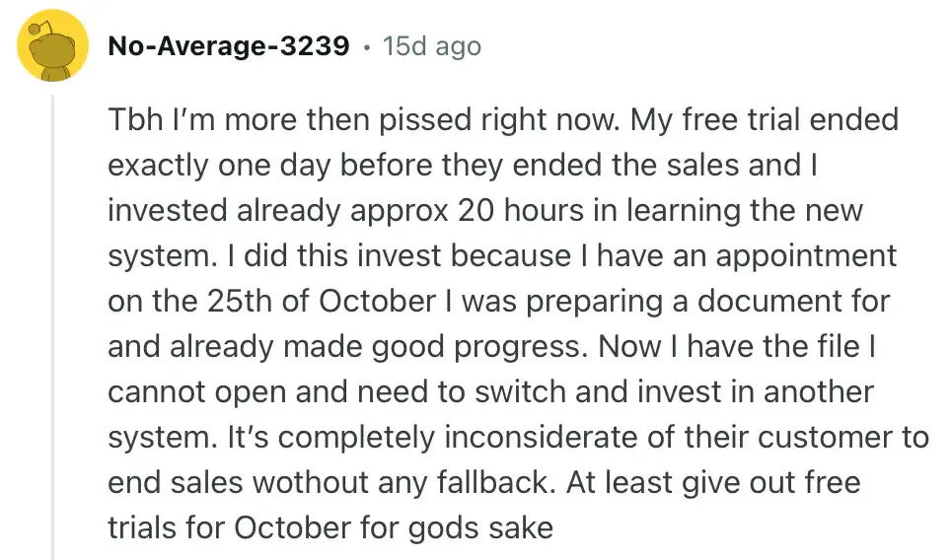Click the phrase cannot open

click(187, 392)
